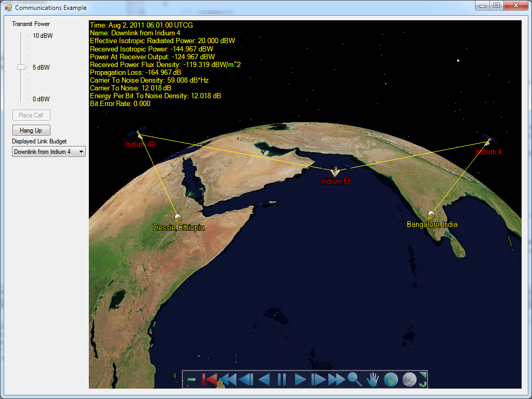Click the red Iridium 58 label
Viewport: 532px width, 399px height.
coord(336,181)
